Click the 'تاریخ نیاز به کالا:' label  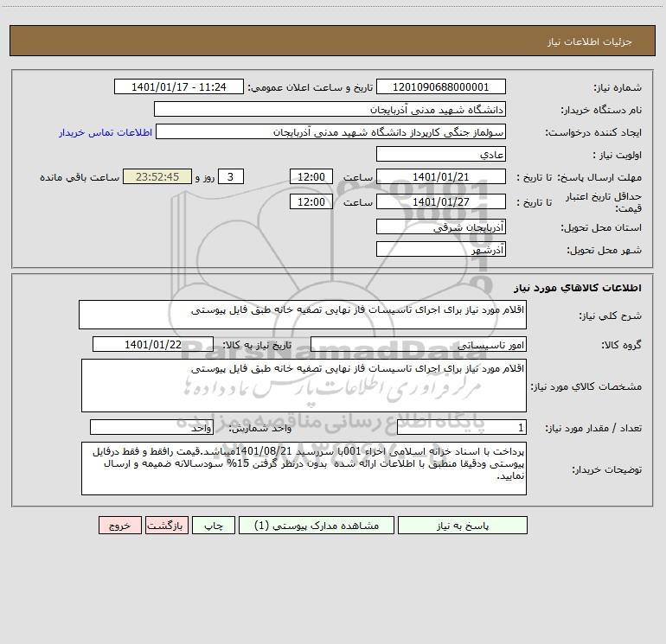tap(258, 345)
